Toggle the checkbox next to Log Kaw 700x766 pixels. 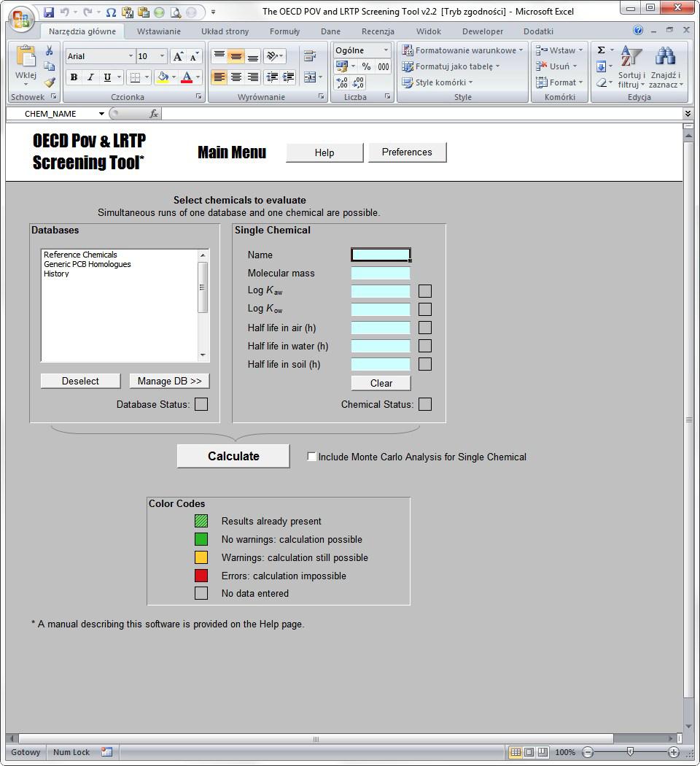(x=425, y=291)
